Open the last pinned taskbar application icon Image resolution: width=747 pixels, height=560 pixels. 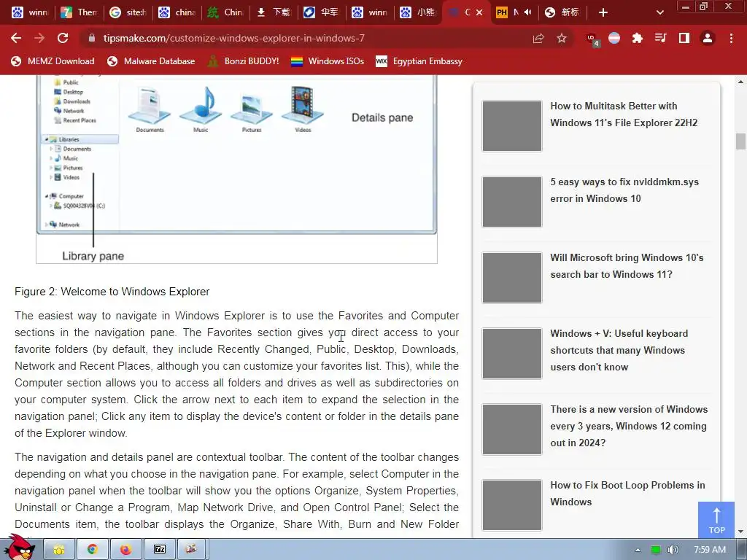click(192, 550)
